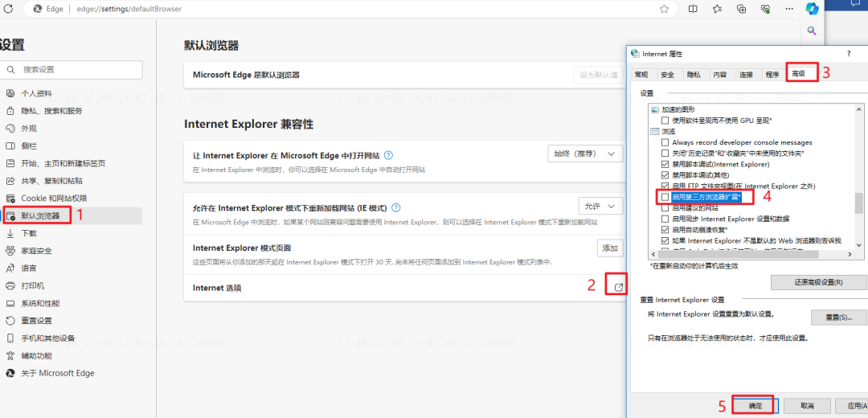The width and height of the screenshot is (868, 418).
Task: Click vertical scrollbar thumb in advanced settings list
Action: click(x=858, y=203)
